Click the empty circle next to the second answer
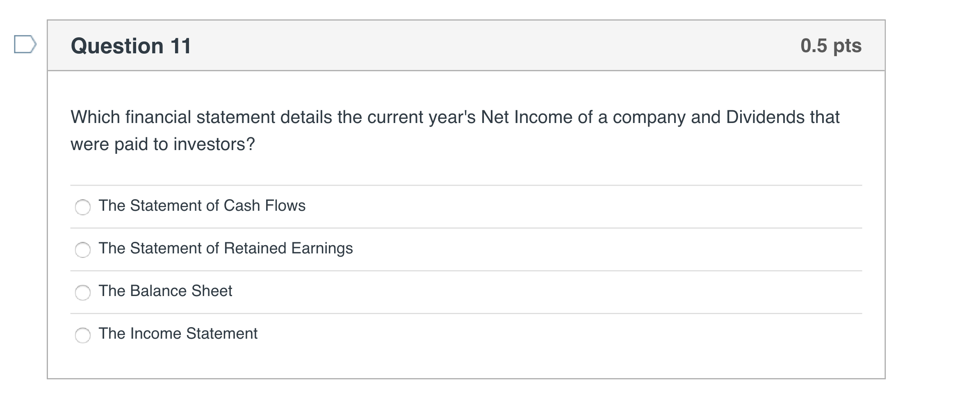The width and height of the screenshot is (980, 401). click(83, 250)
